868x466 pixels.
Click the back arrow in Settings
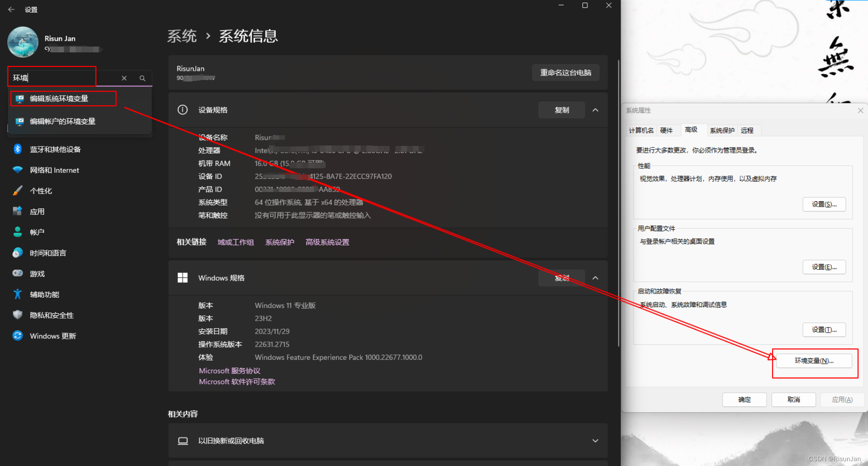point(11,9)
